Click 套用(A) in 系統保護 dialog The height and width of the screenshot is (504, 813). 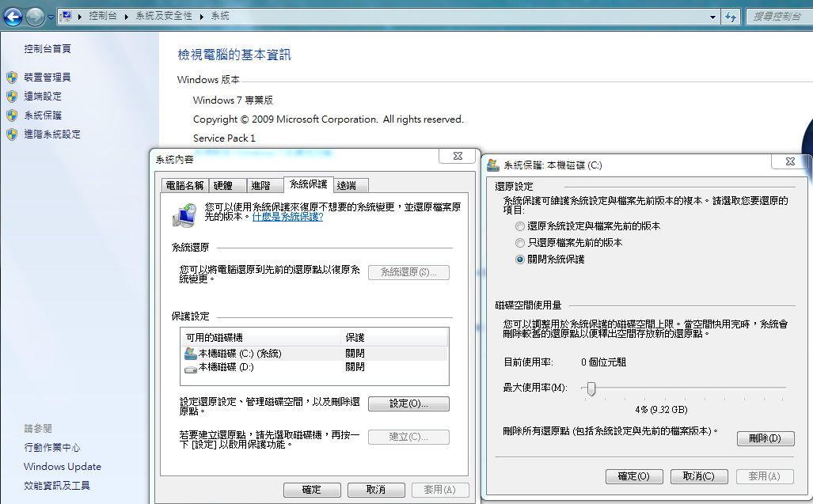(x=765, y=476)
